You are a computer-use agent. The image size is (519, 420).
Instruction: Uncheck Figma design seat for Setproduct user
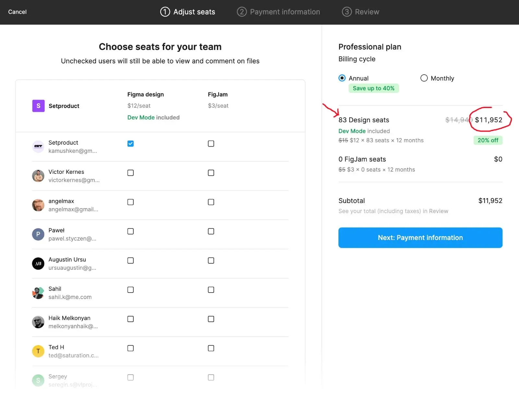click(x=130, y=143)
